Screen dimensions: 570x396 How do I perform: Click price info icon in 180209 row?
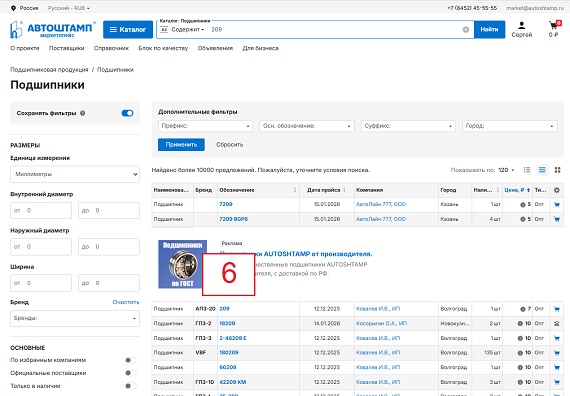pyautogui.click(x=520, y=353)
